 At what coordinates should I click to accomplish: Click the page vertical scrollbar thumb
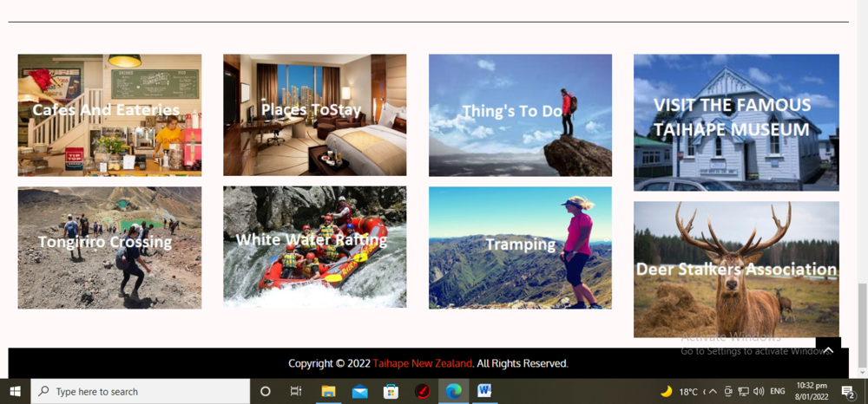[861, 325]
